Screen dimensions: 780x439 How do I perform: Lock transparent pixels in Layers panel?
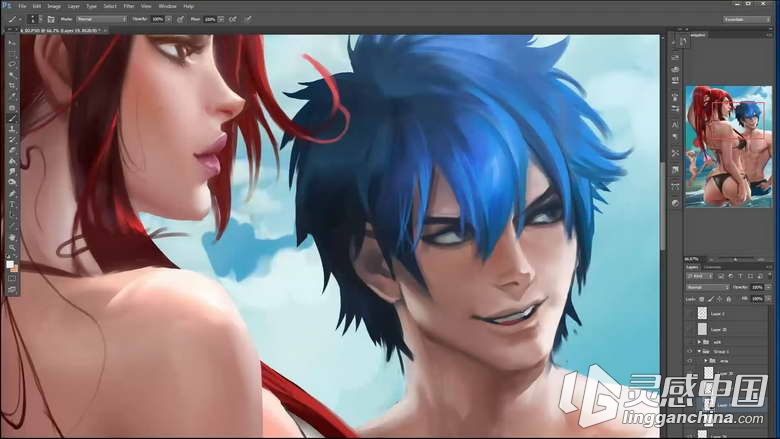[702, 299]
